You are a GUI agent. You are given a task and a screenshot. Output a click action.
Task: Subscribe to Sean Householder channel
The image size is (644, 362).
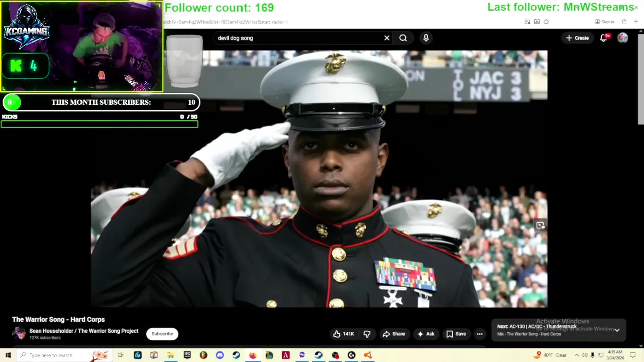pos(162,334)
